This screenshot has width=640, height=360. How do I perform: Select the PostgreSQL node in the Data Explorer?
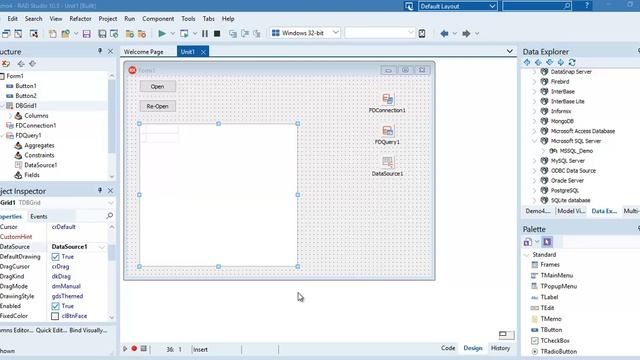click(565, 191)
